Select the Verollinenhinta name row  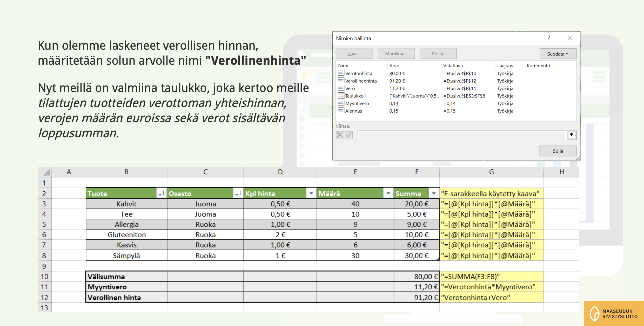click(456, 81)
